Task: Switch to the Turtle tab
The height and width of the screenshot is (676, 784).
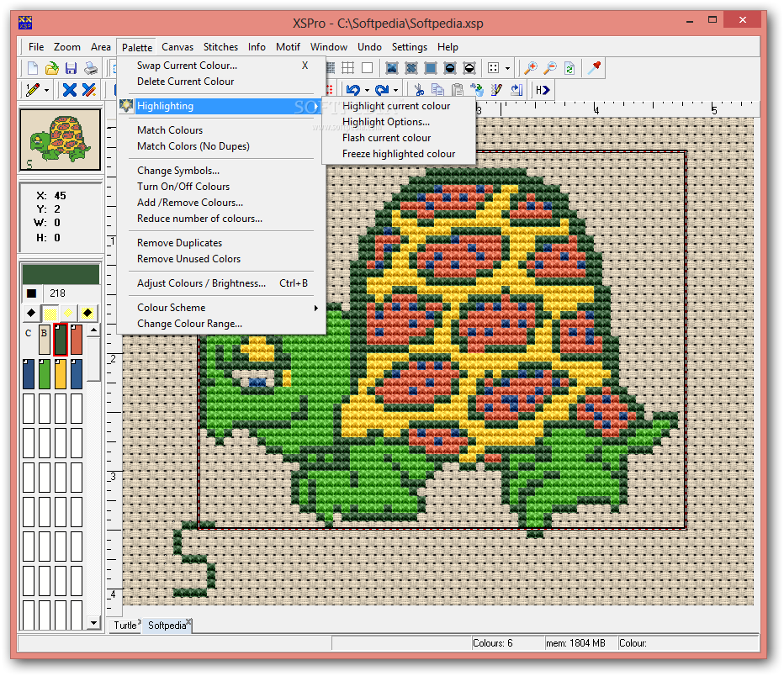Action: point(125,626)
